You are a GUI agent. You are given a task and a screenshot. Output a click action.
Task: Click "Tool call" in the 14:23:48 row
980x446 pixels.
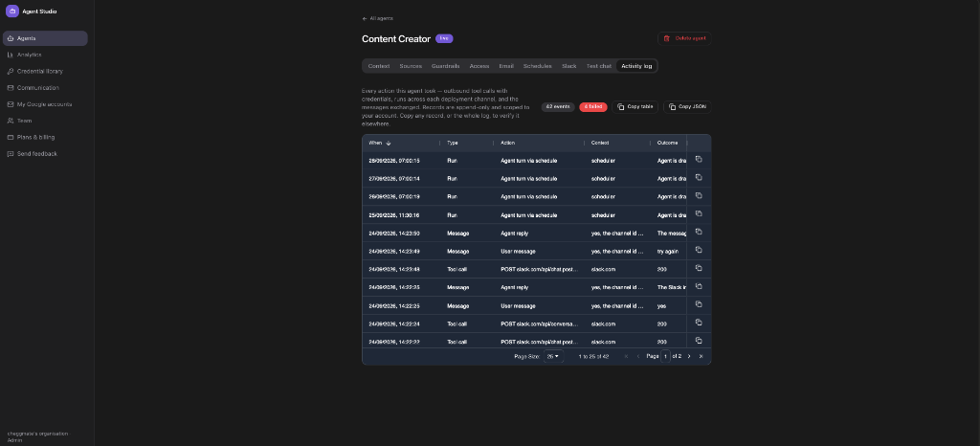tap(457, 269)
